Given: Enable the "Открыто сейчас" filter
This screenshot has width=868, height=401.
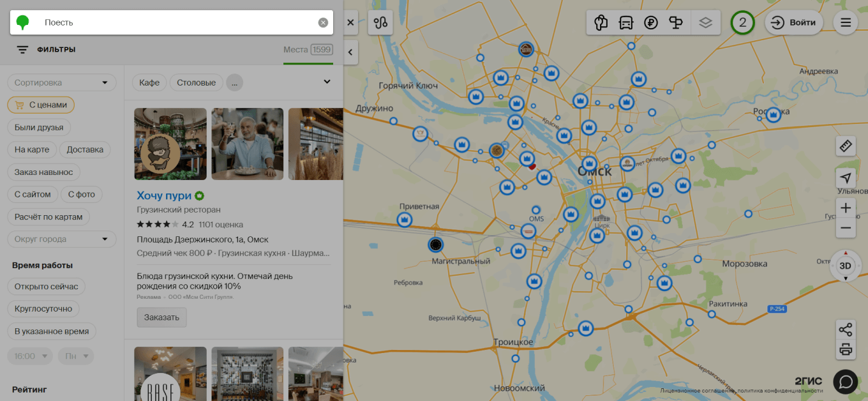Looking at the screenshot, I should click(46, 287).
